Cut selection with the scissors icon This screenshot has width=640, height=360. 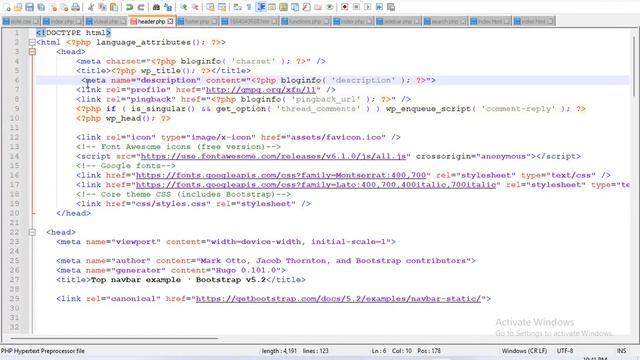91,7
